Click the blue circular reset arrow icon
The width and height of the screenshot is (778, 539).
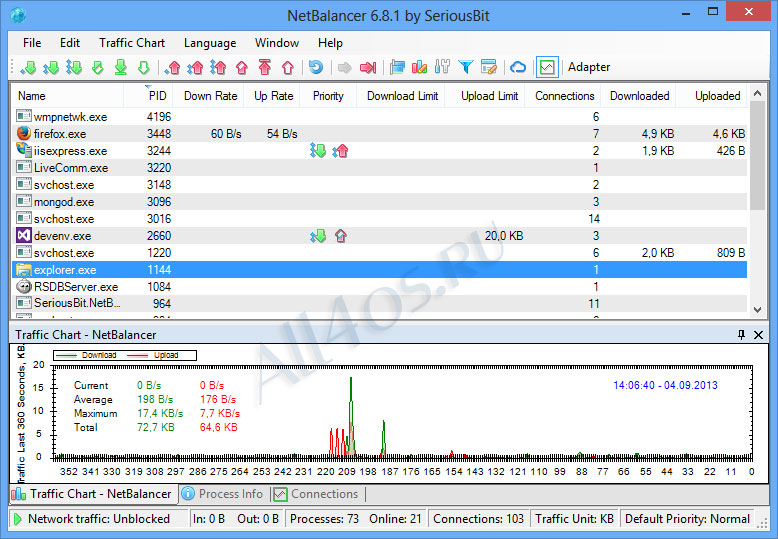(x=316, y=67)
